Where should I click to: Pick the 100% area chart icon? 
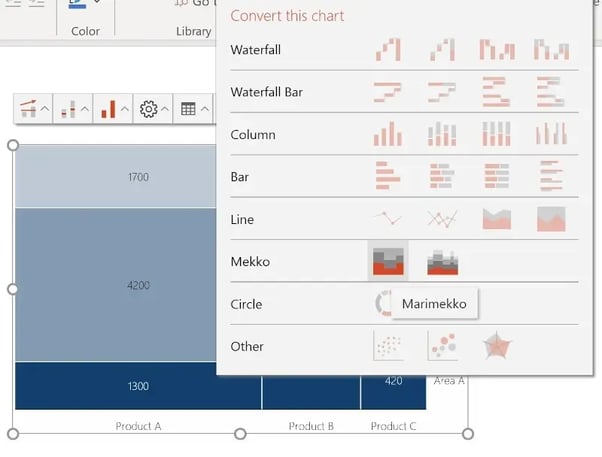click(x=551, y=219)
